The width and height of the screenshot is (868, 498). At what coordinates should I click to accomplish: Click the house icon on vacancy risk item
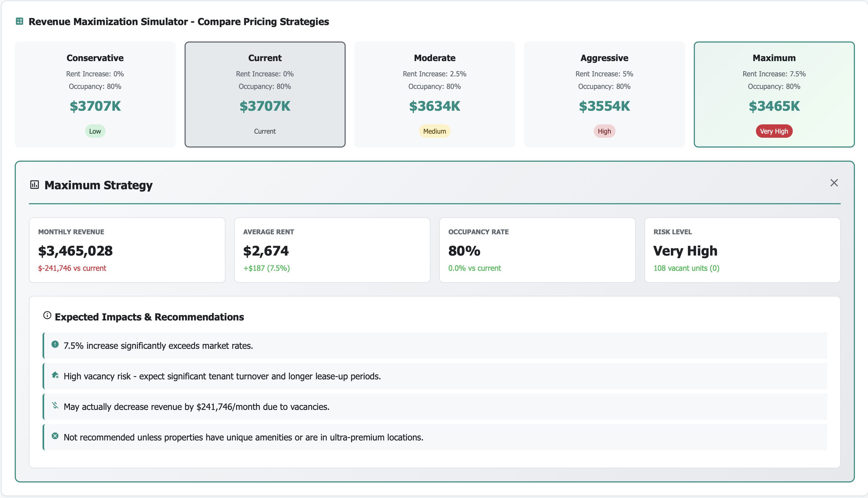(55, 375)
